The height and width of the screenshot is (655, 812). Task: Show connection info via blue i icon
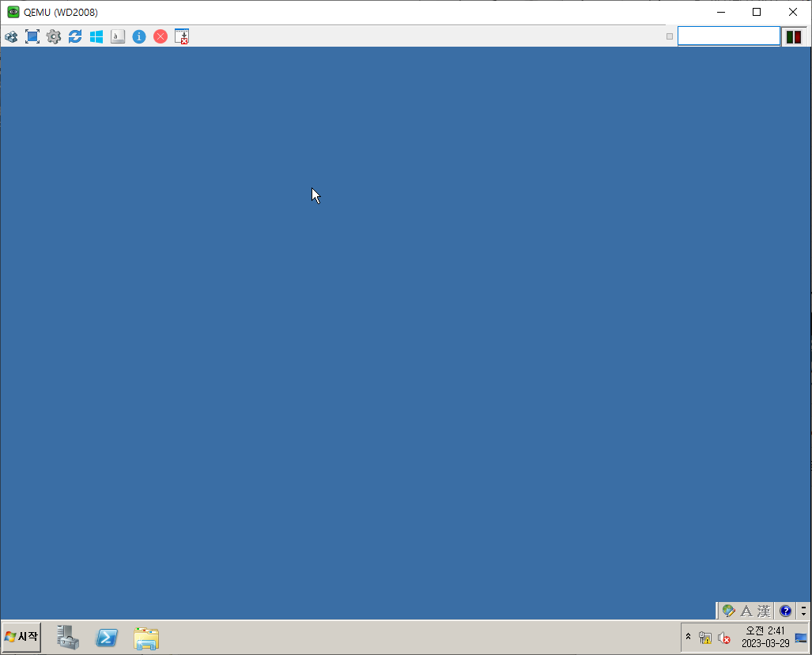[x=139, y=37]
